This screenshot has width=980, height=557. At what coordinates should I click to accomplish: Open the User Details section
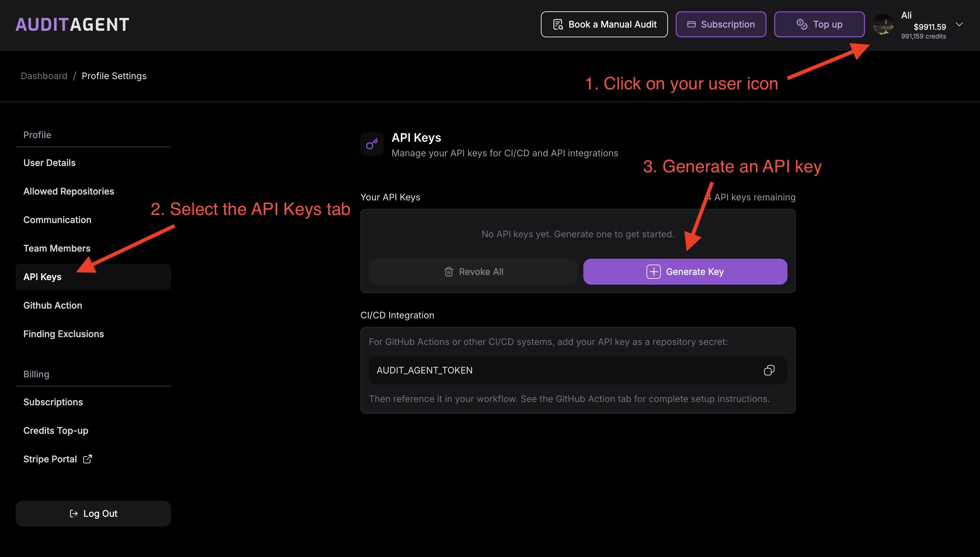pyautogui.click(x=49, y=162)
